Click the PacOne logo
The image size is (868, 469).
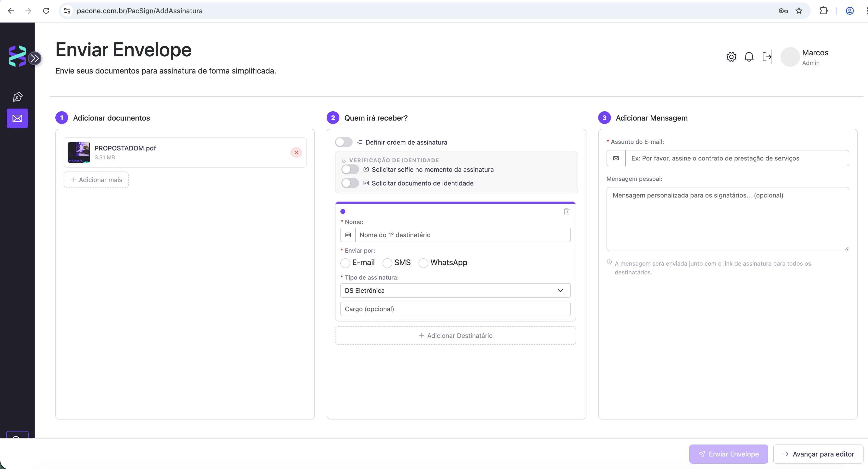(x=17, y=56)
